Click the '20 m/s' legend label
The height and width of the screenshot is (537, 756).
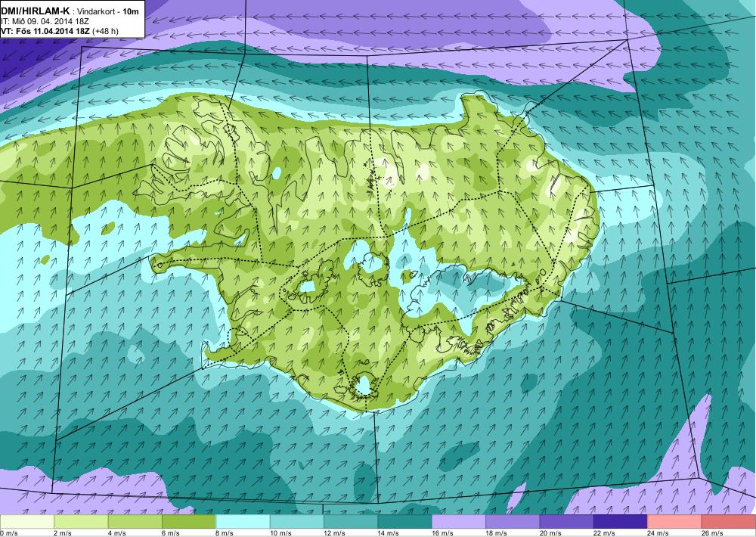coord(551,533)
